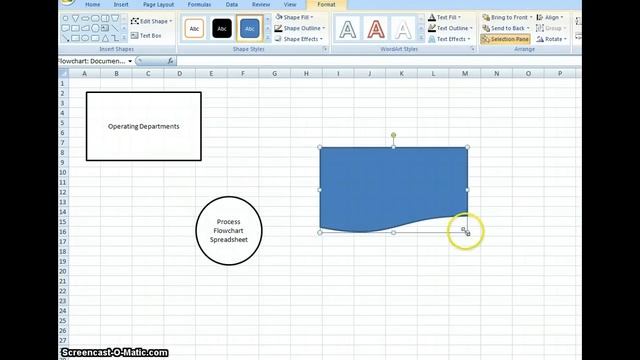Expand the Text Effects dropdown arrow
Screen dimensions: 640x360
[469, 39]
